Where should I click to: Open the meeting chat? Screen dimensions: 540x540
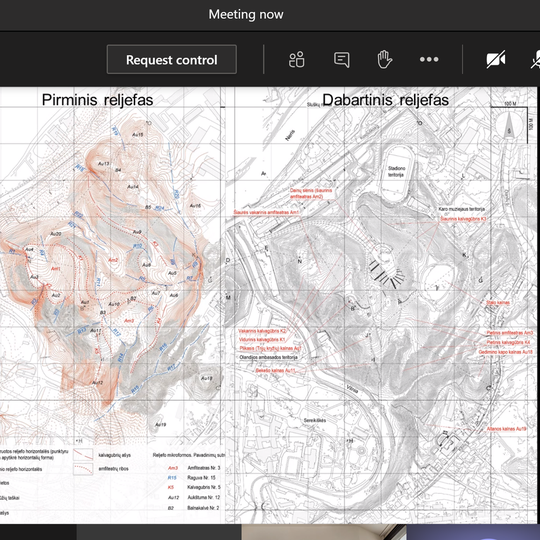coord(342,60)
